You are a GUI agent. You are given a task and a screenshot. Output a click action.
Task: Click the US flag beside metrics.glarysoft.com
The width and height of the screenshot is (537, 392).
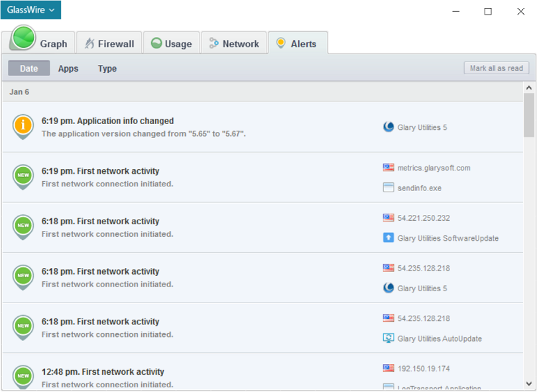tap(388, 168)
